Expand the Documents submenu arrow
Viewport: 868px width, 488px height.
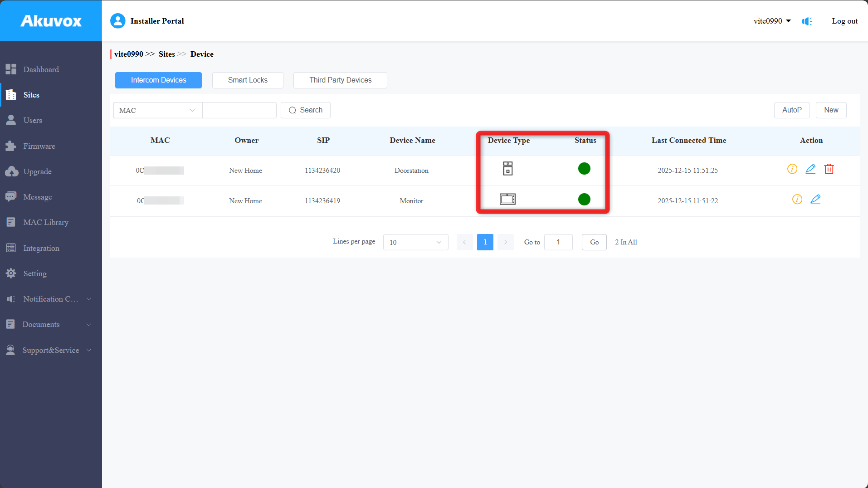[89, 325]
